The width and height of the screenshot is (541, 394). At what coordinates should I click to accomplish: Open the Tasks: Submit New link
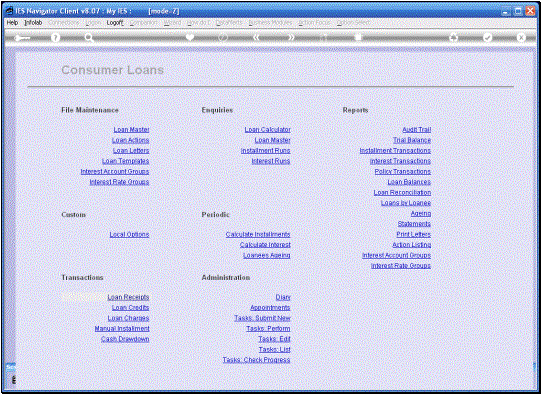click(x=263, y=318)
